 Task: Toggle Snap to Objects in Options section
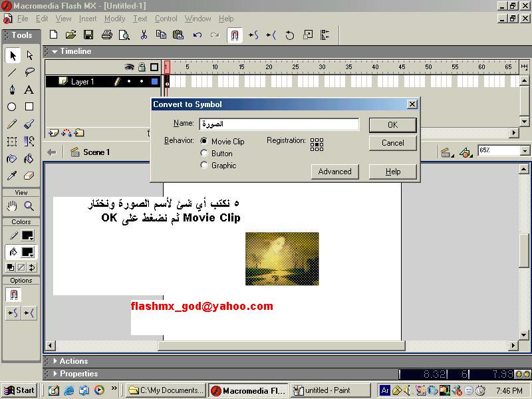coord(13,295)
